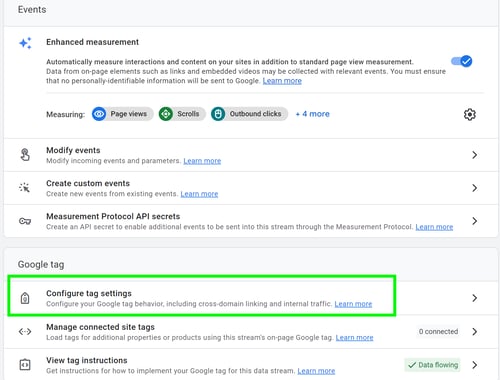Click the Outbound clicks mouse icon
The image size is (500, 380).
[x=218, y=114]
